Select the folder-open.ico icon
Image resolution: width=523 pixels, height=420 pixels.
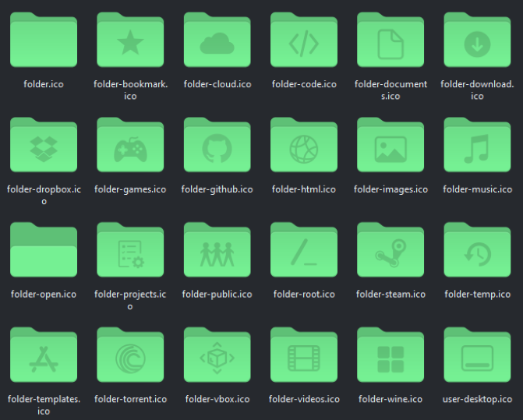click(x=44, y=252)
